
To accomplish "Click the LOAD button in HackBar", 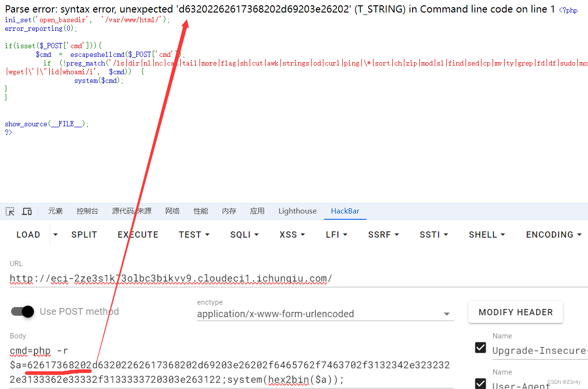I will [x=28, y=235].
